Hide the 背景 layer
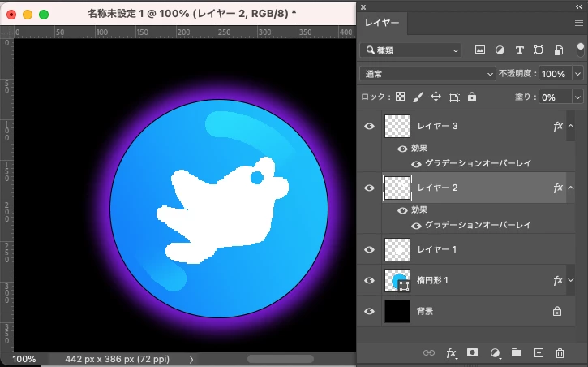Image resolution: width=588 pixels, height=367 pixels. click(369, 311)
